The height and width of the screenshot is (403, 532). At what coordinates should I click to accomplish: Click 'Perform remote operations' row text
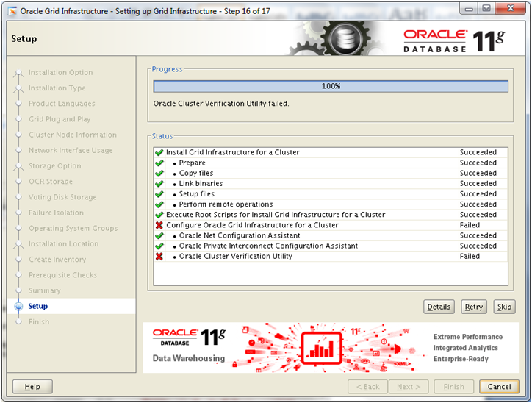(x=226, y=204)
